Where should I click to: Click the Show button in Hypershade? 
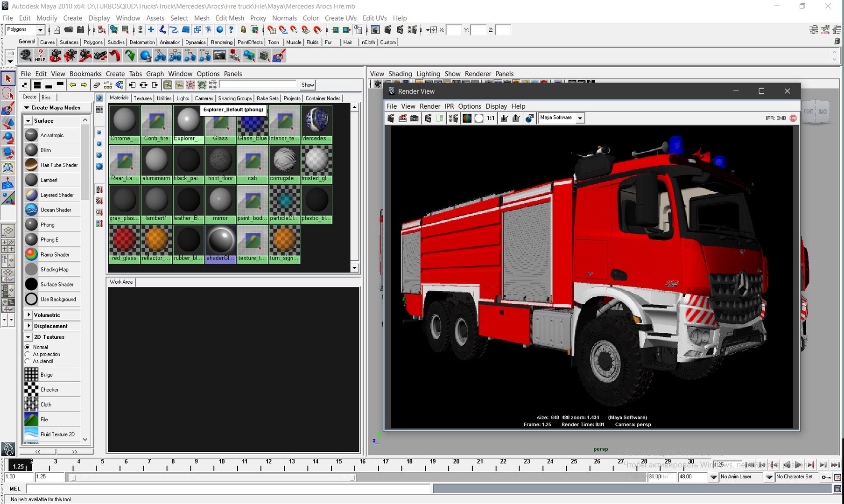[x=308, y=85]
